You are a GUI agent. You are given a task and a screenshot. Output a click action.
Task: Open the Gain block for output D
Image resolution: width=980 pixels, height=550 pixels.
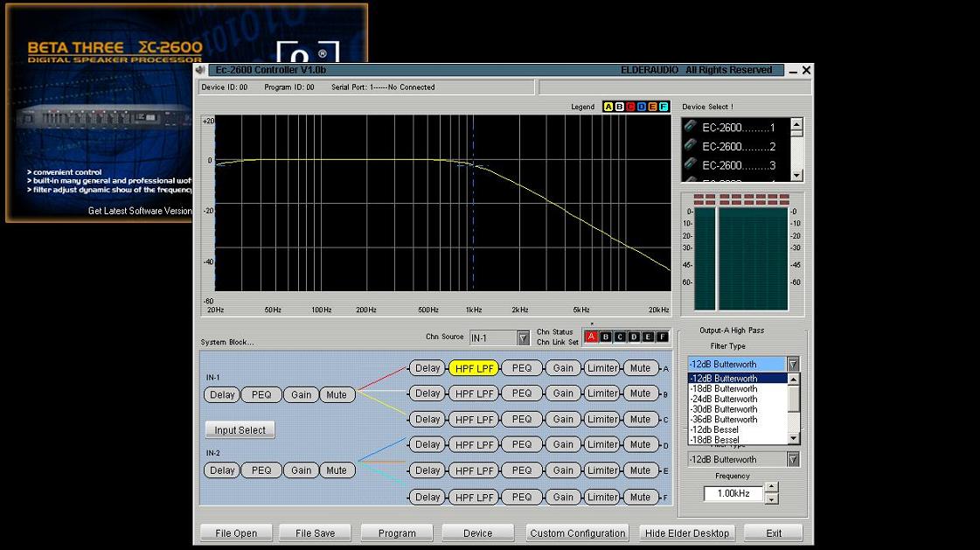click(x=563, y=444)
